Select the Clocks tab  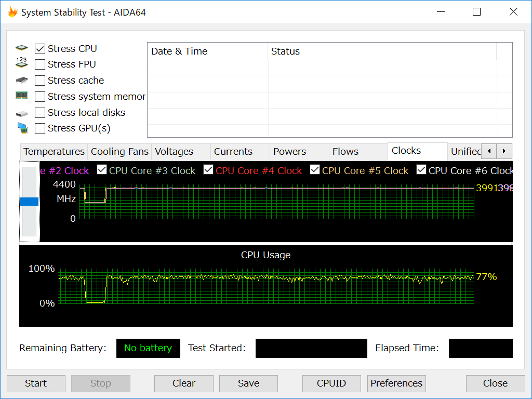coord(418,151)
